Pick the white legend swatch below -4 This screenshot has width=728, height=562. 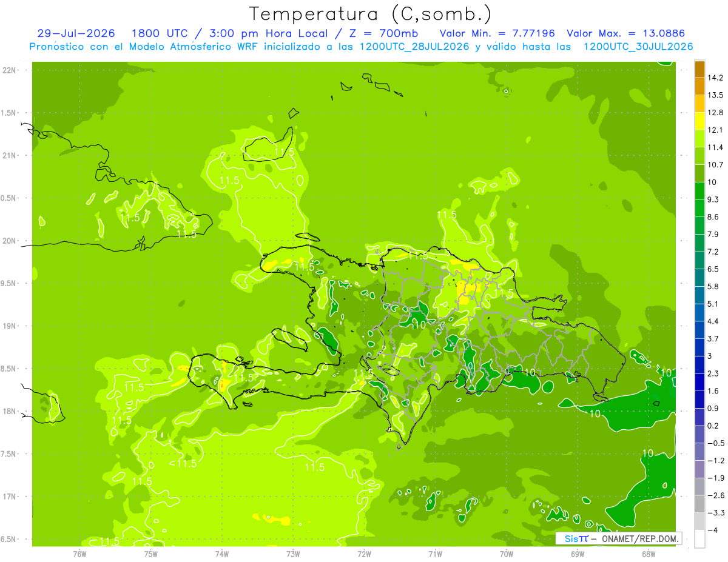pos(699,539)
